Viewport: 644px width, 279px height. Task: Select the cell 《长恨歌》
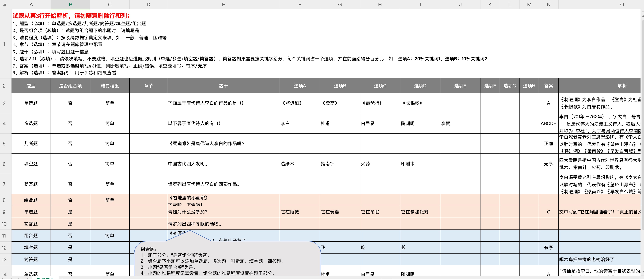click(x=420, y=103)
